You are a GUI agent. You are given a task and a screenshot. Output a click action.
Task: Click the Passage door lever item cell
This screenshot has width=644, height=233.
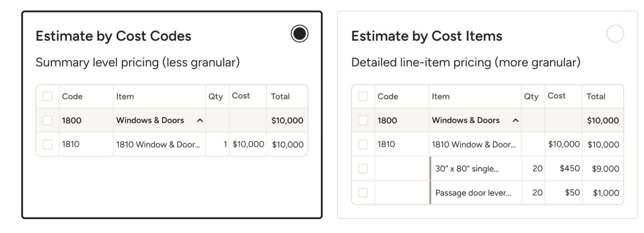[x=473, y=193]
